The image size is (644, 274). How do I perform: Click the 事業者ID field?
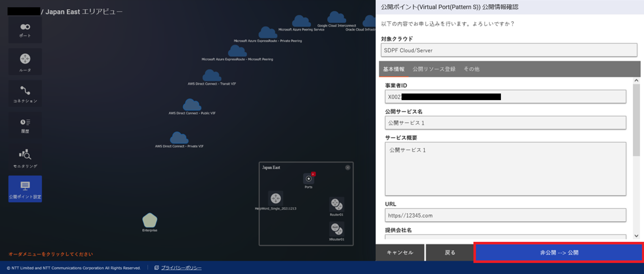tap(506, 97)
